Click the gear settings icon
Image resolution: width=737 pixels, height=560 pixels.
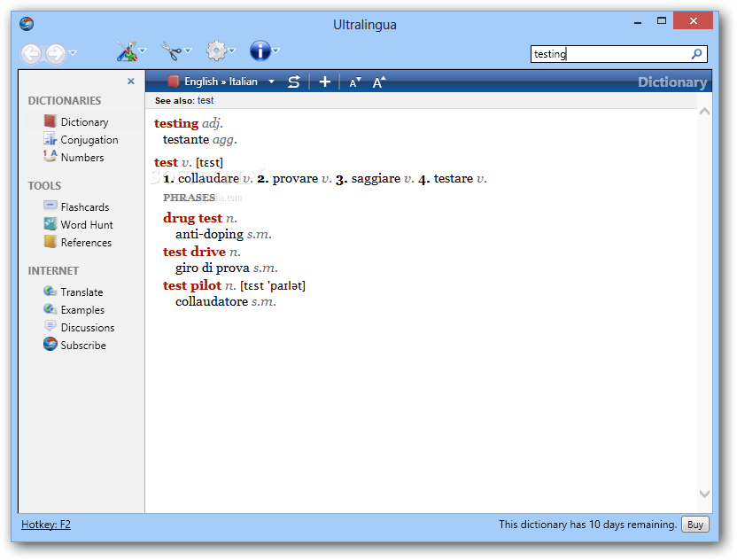tap(216, 51)
